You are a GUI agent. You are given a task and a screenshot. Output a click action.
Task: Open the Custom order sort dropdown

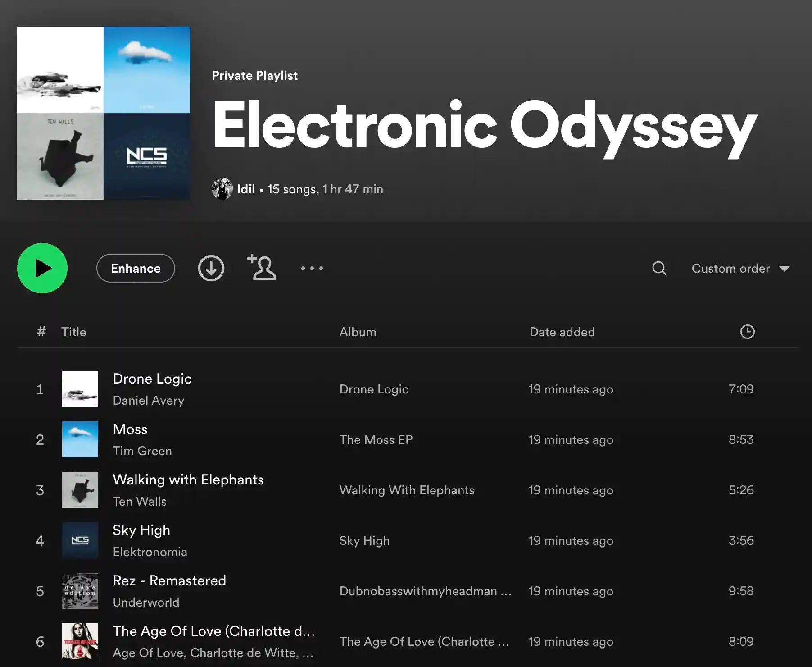(741, 269)
